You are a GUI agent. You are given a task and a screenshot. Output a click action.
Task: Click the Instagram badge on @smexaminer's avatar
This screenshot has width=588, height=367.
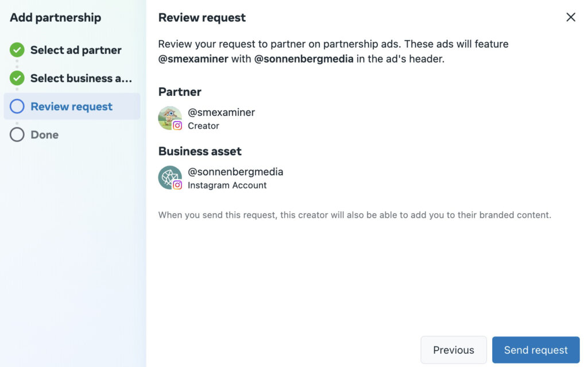click(177, 125)
